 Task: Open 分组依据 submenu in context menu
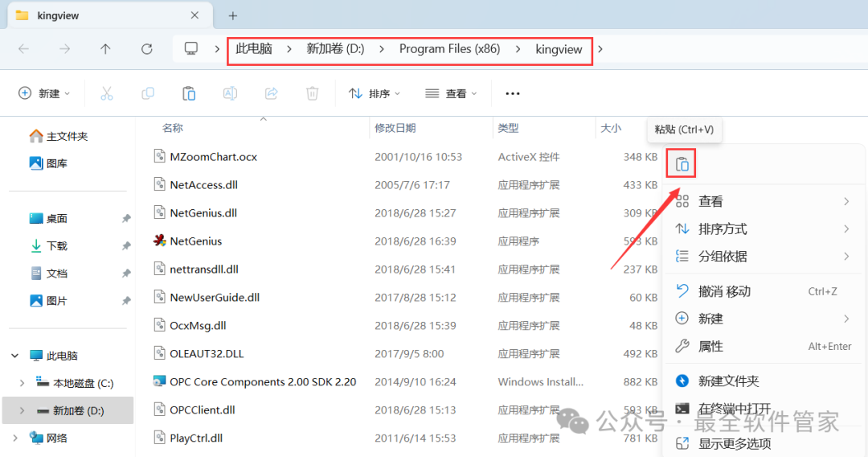coord(763,257)
